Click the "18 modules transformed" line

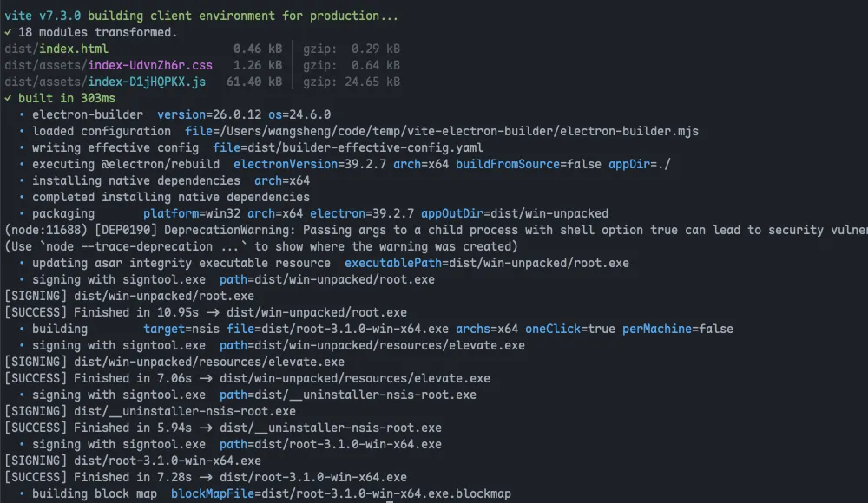[x=97, y=33]
